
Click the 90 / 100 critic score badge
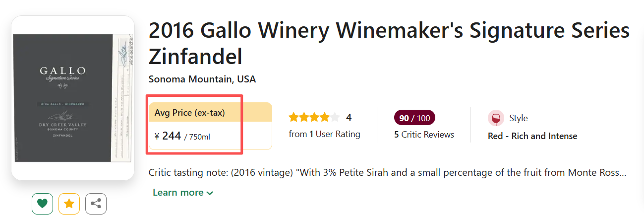point(414,118)
